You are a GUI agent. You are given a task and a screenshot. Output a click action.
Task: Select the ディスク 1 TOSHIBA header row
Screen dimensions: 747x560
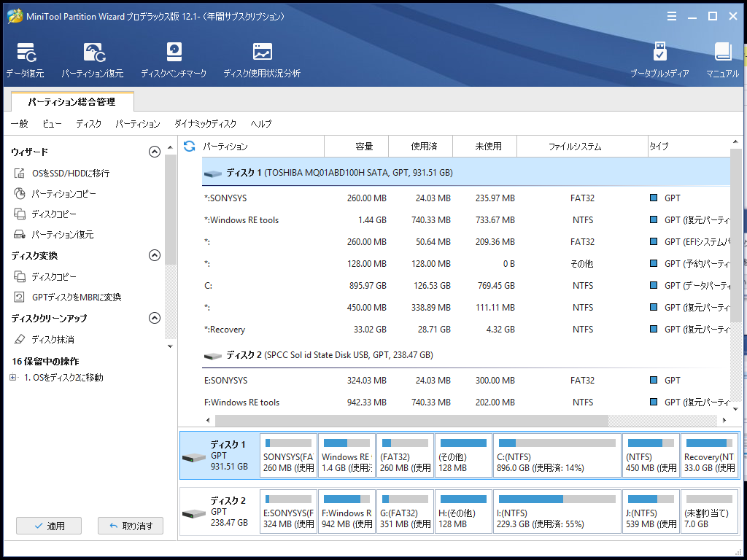466,172
